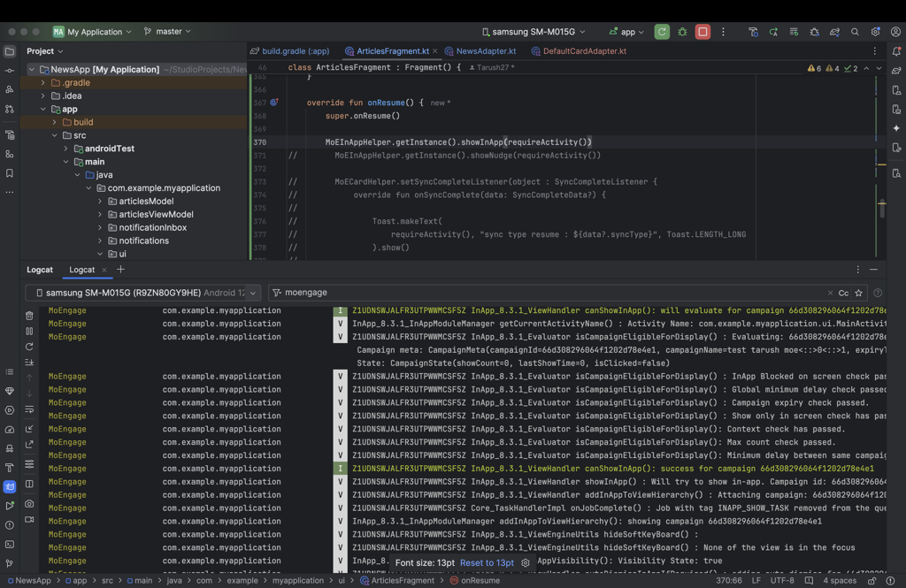Viewport: 906px width, 588px height.
Task: Open the master branch dropdown
Action: [x=167, y=31]
